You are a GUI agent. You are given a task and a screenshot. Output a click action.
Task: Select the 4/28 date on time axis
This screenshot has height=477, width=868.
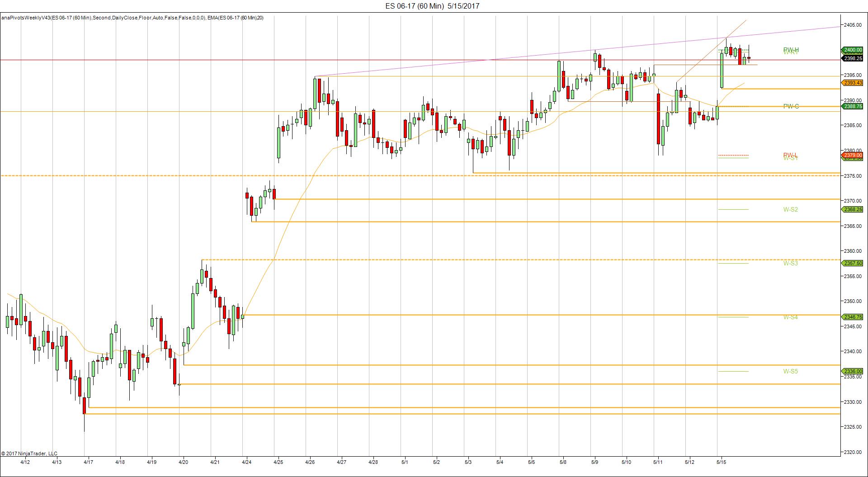coord(373,462)
